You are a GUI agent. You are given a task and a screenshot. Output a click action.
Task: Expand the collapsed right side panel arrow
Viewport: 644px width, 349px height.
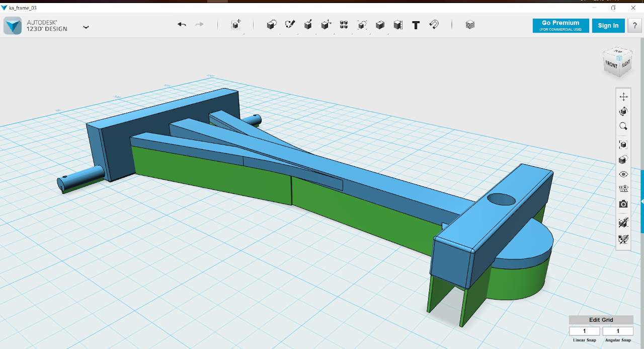click(x=642, y=201)
